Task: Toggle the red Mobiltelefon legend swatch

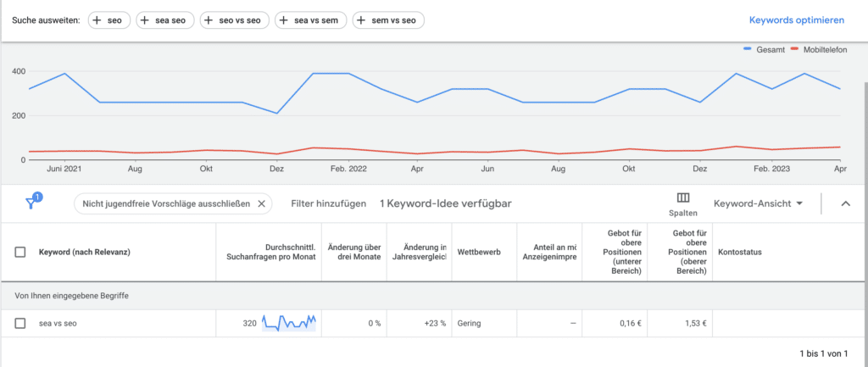Action: 795,50
